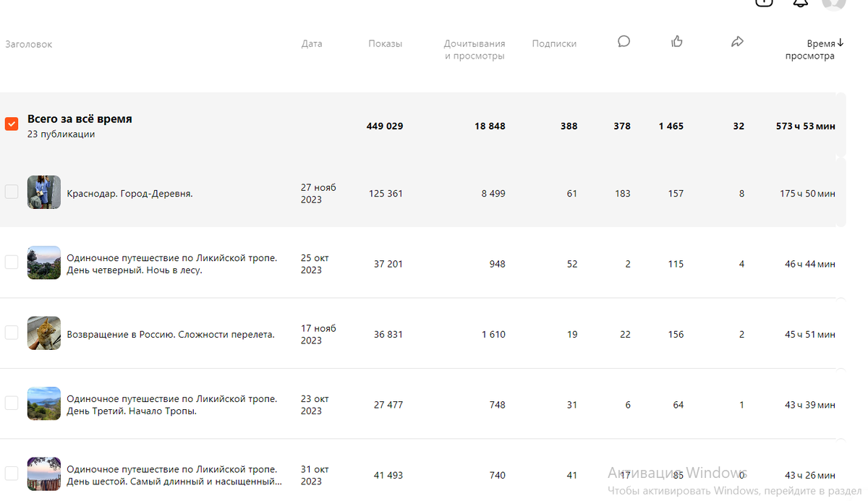Sort the list by Подписки column
The image size is (868, 501).
[x=554, y=44]
